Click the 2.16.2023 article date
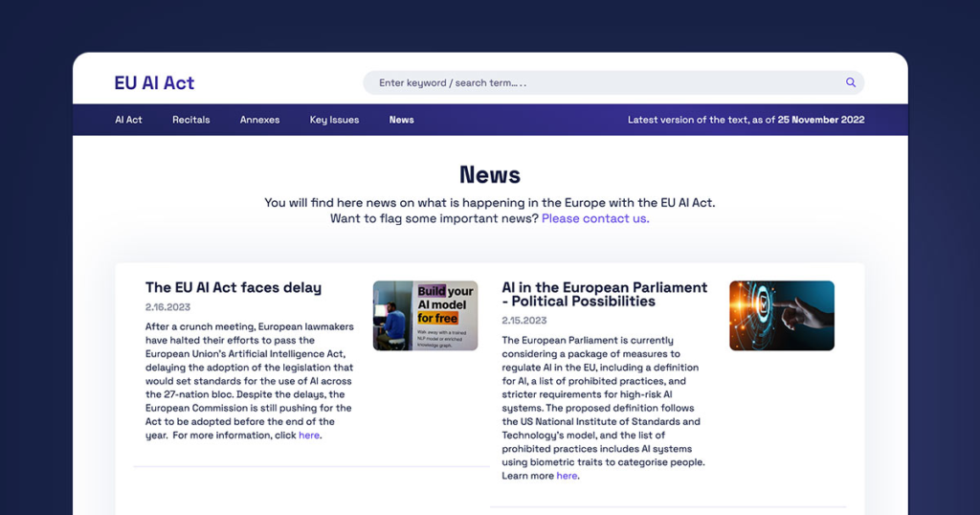The image size is (980, 515). click(x=168, y=307)
